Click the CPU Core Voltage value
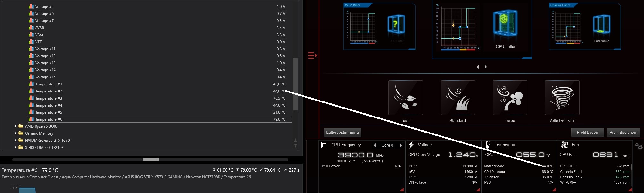This screenshot has width=644, height=193. click(x=463, y=155)
